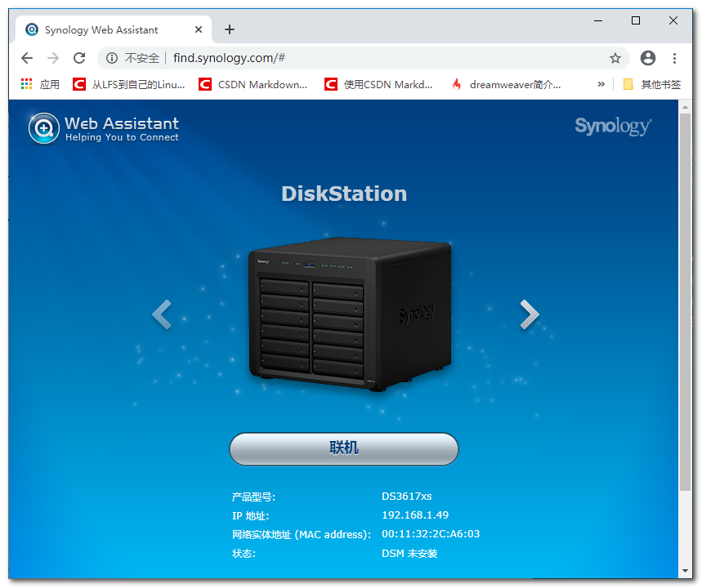702x588 pixels.
Task: Click the page scrollbar up arrow
Action: click(685, 107)
